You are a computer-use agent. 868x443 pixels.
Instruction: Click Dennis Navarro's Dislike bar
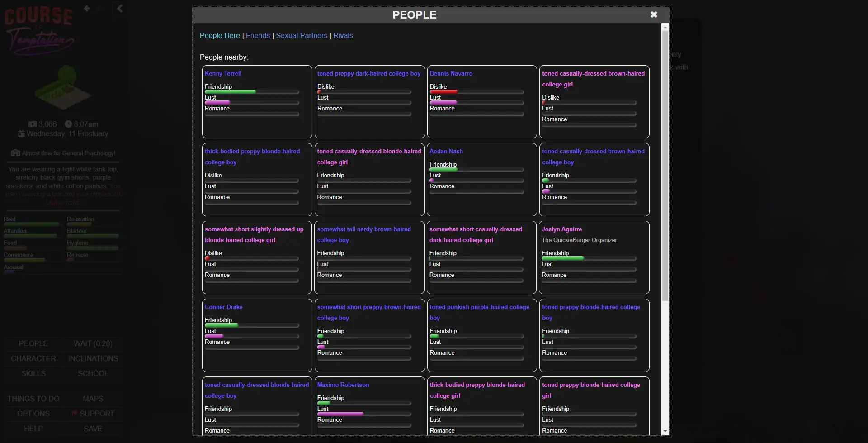click(x=476, y=92)
